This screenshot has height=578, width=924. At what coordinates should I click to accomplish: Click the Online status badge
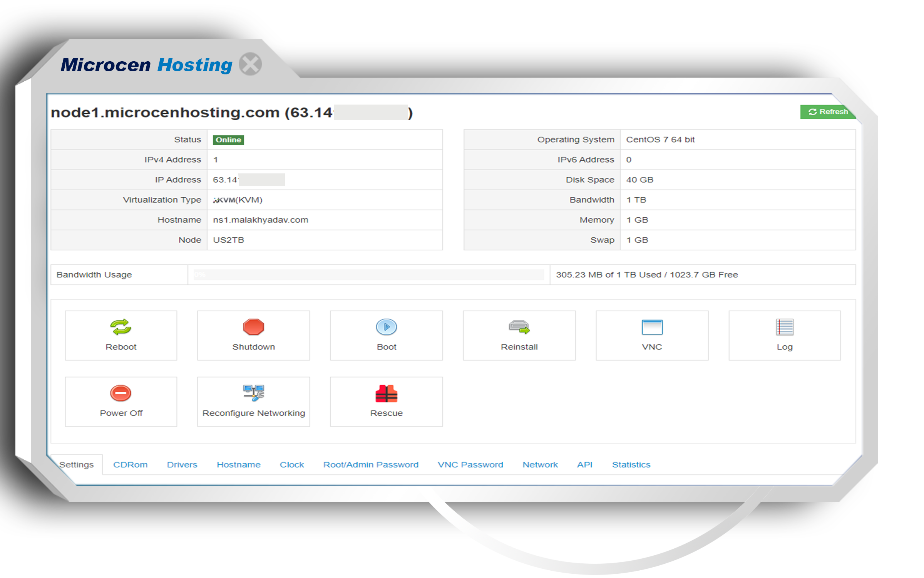[228, 140]
